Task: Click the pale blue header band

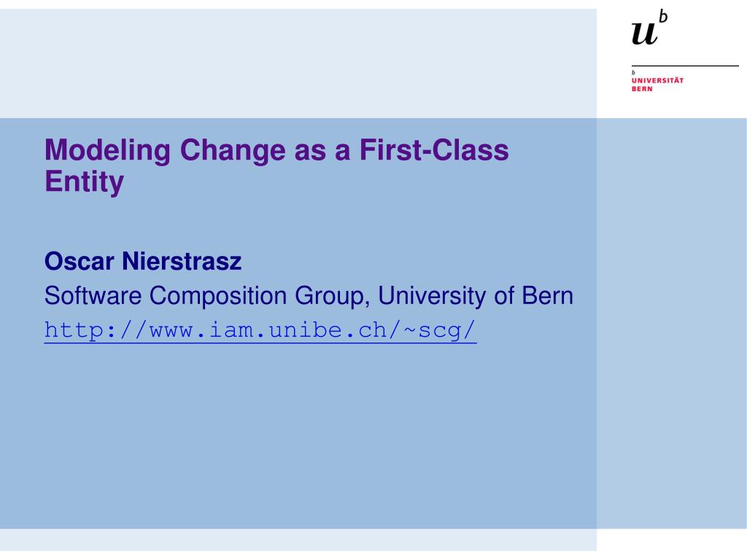Action: pos(298,63)
